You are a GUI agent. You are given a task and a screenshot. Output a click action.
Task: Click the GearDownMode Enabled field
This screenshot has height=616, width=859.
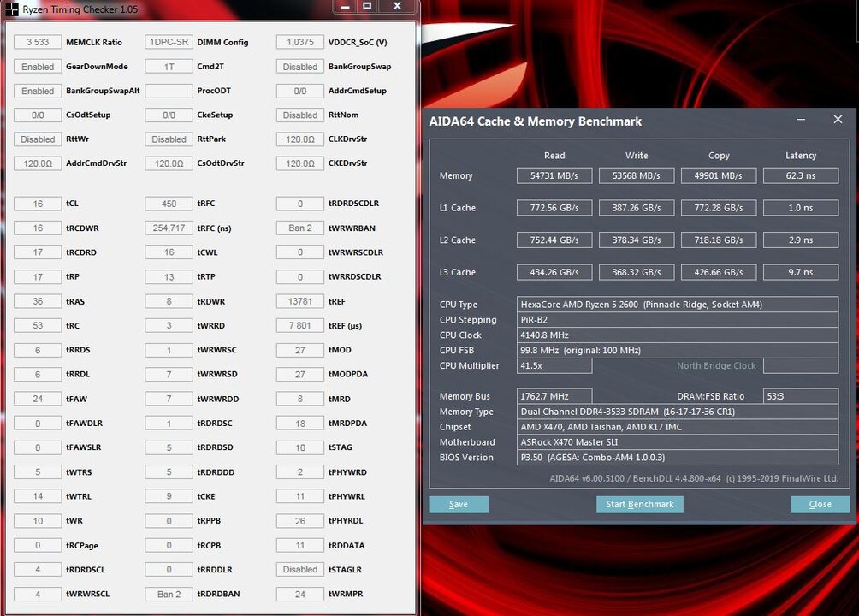(x=38, y=67)
